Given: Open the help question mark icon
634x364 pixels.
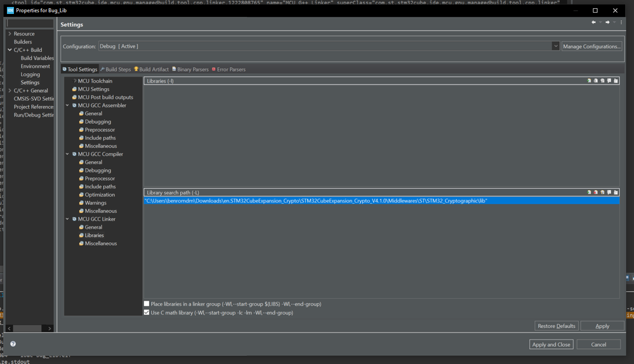Looking at the screenshot, I should point(13,344).
